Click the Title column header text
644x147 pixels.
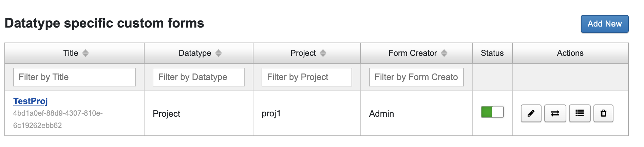coord(71,53)
